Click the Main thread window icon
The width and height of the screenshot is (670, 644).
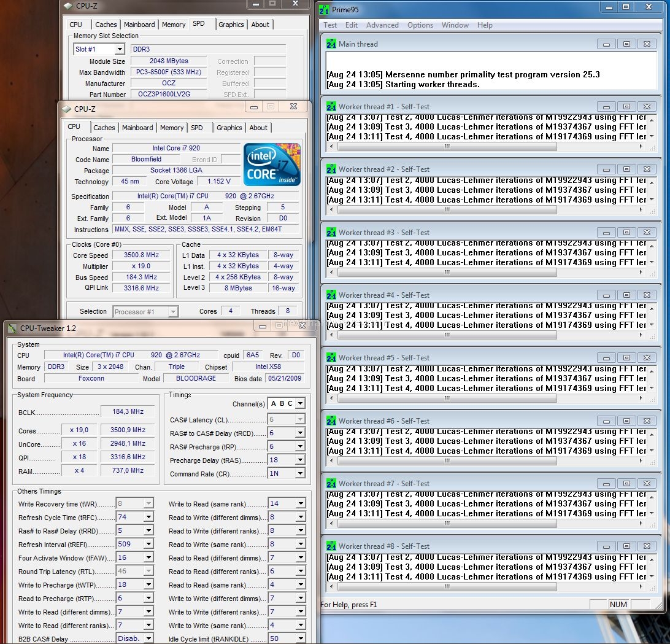pyautogui.click(x=331, y=44)
